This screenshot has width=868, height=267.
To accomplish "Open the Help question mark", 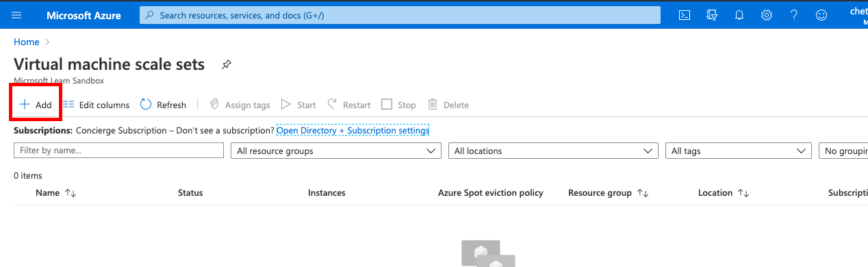I will pyautogui.click(x=794, y=15).
